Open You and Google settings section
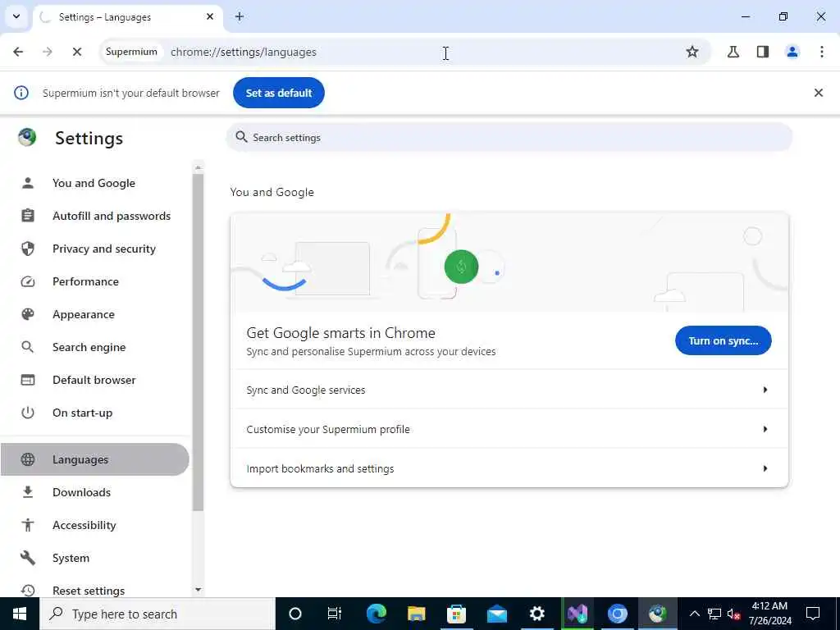This screenshot has height=630, width=840. click(94, 183)
